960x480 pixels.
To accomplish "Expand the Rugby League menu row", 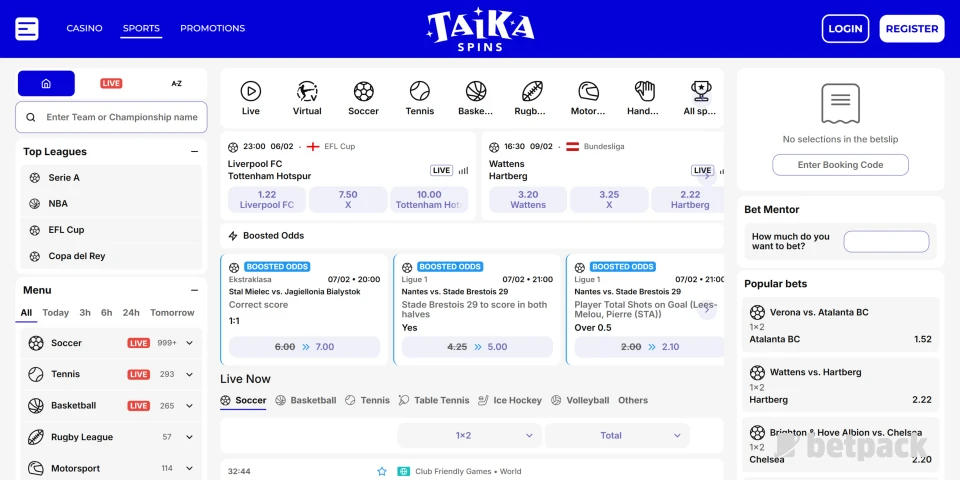I will tap(189, 437).
